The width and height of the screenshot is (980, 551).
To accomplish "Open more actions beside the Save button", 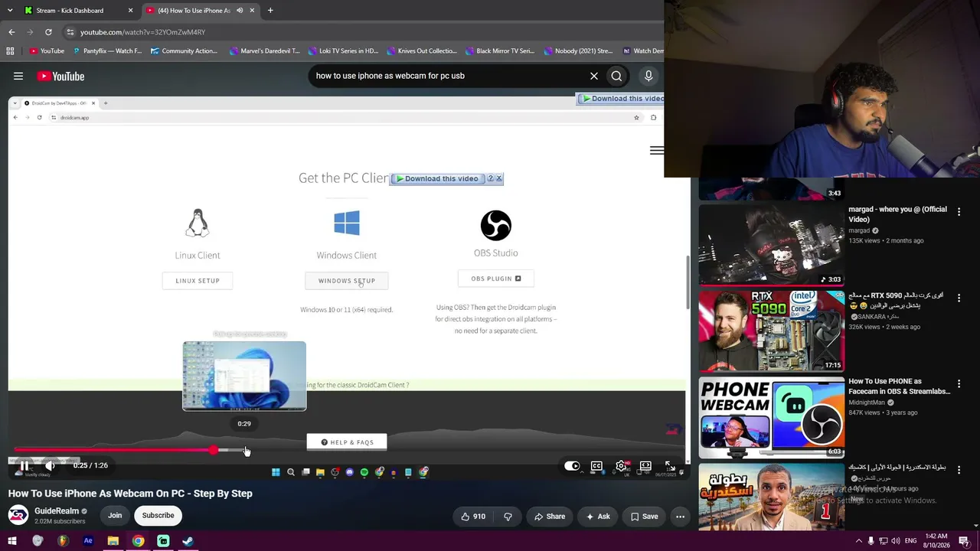I will [x=680, y=517].
